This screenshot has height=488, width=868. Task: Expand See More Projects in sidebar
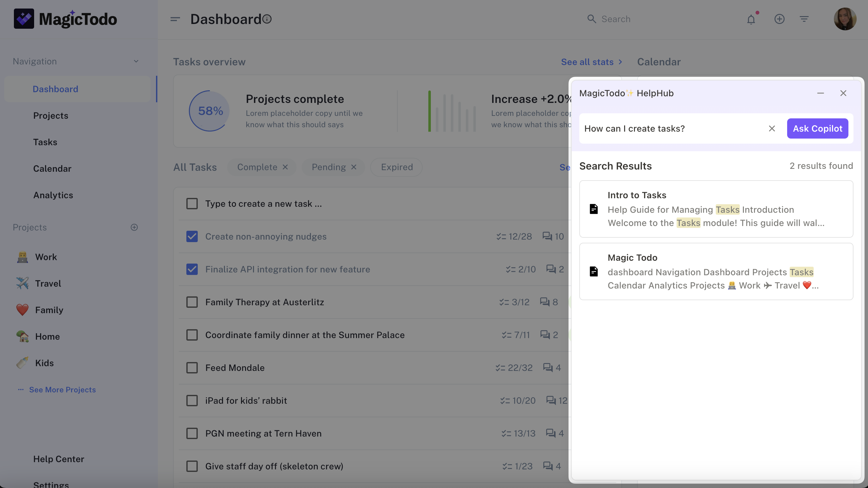click(62, 390)
